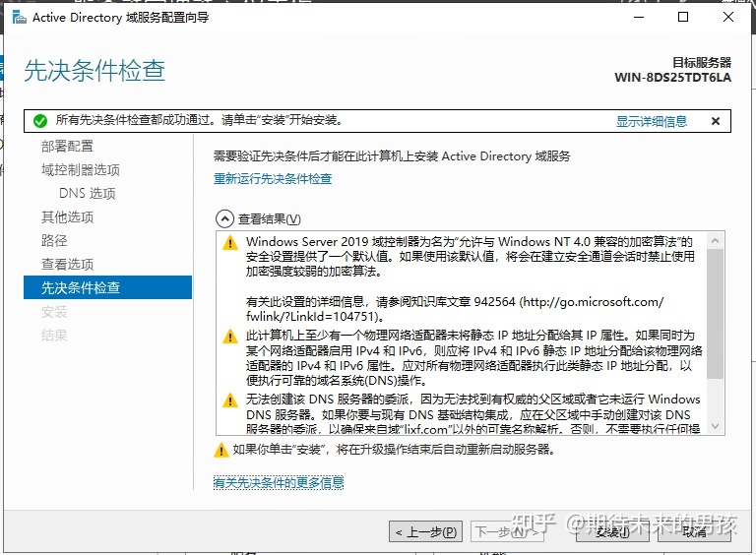Image resolution: width=756 pixels, height=555 pixels.
Task: Click warning icon beside static IP address message
Action: pos(230,337)
